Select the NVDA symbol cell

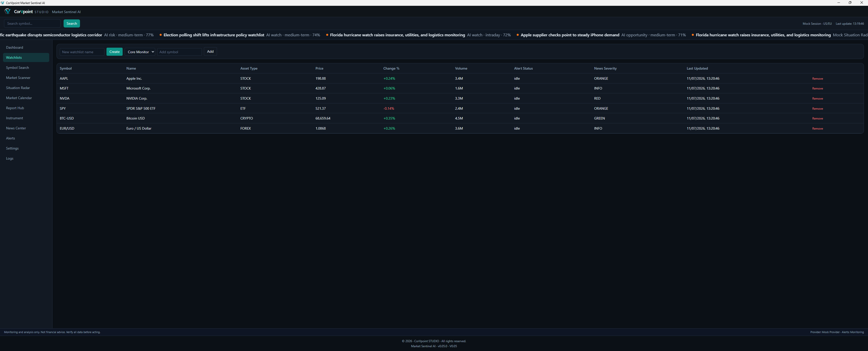coord(64,98)
